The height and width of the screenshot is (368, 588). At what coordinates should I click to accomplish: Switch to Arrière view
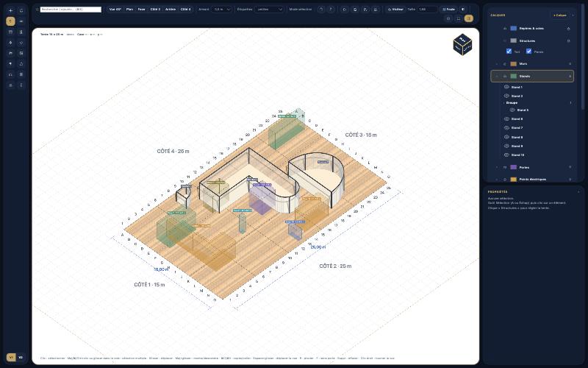tap(171, 10)
